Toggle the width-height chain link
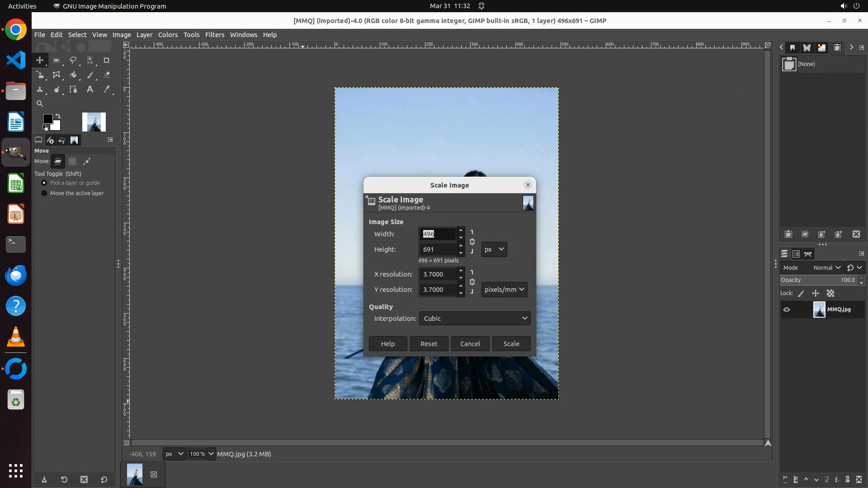This screenshot has height=488, width=868. pyautogui.click(x=472, y=242)
